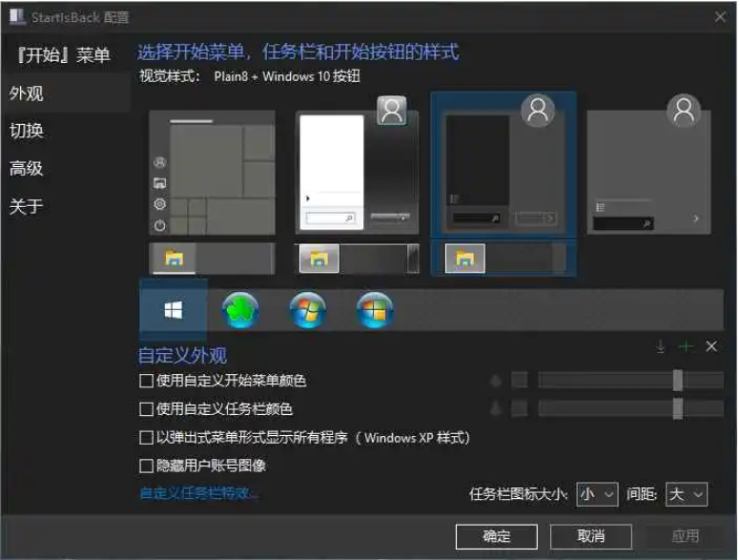Select the fourth flat gray start menu thumbnail
Image resolution: width=740 pixels, height=560 pixels.
coord(648,165)
